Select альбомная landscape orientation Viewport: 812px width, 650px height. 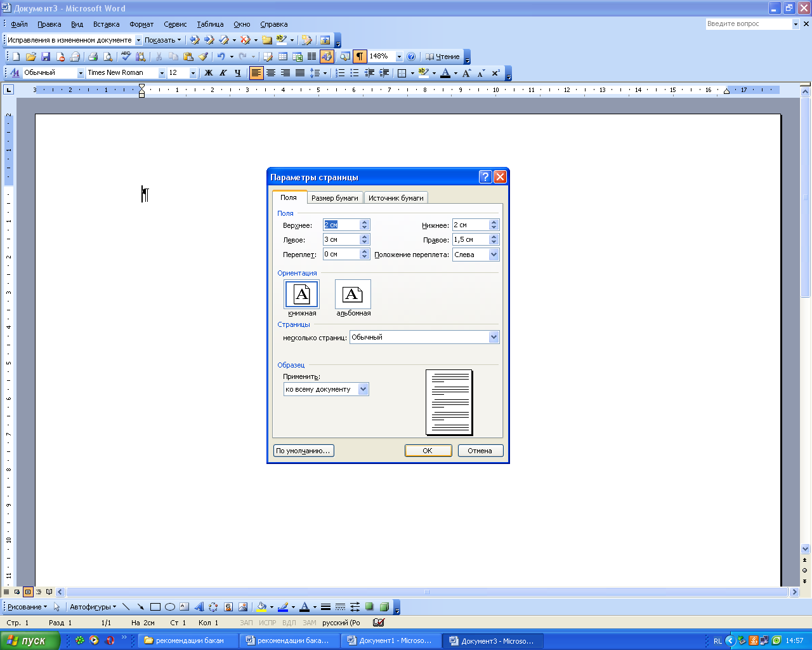[353, 294]
